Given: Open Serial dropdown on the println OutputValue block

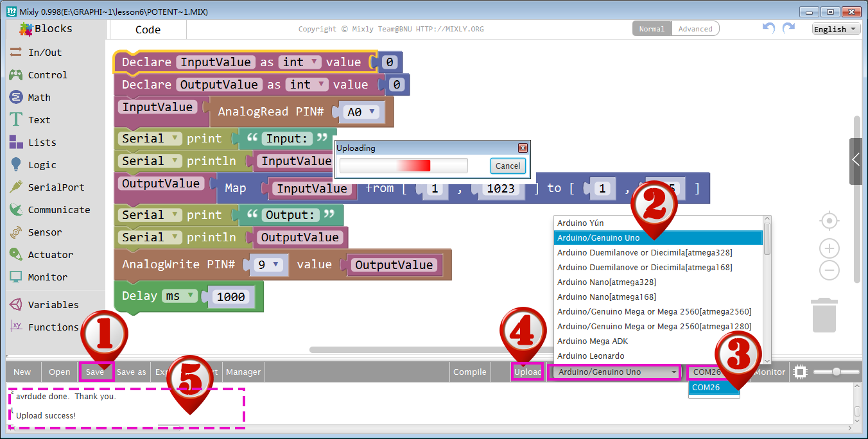Looking at the screenshot, I should [x=150, y=237].
